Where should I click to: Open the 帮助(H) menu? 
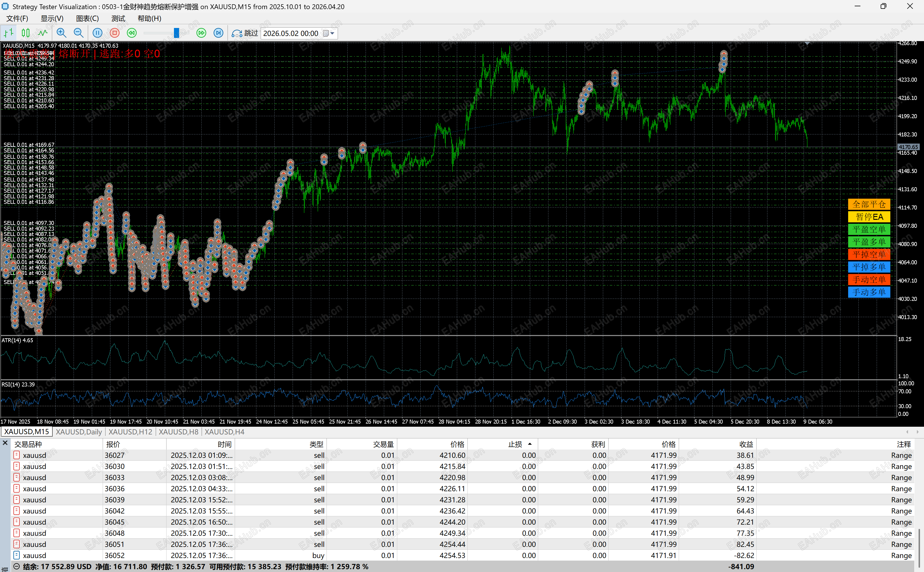(x=149, y=18)
